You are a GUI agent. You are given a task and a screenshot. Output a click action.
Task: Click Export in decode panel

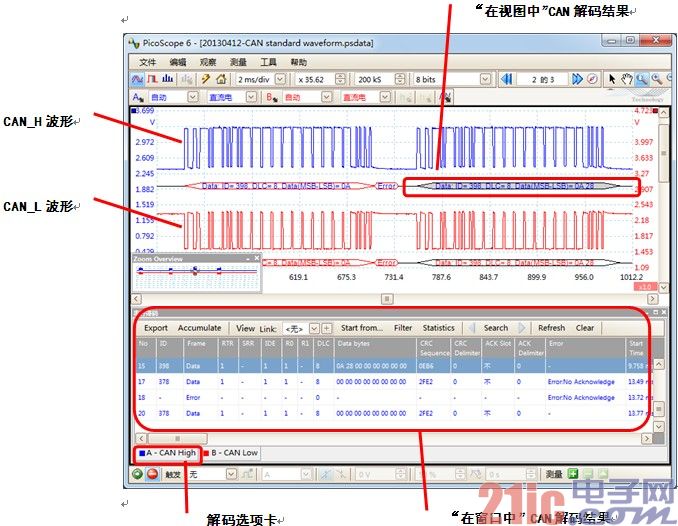[156, 328]
